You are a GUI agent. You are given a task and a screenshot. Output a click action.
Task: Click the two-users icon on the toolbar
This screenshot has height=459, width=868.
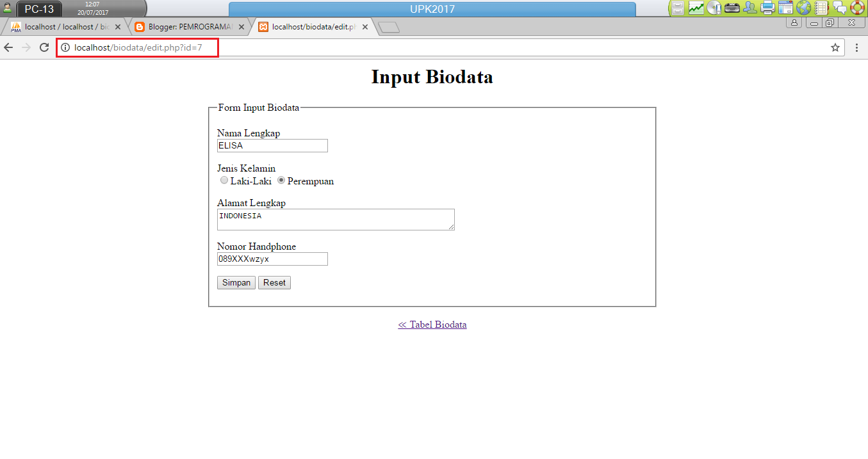[x=749, y=8]
